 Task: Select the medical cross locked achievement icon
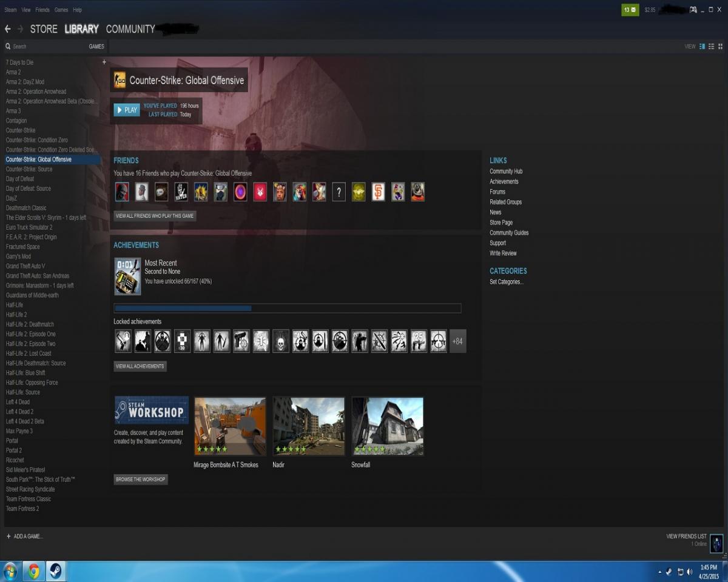[182, 341]
